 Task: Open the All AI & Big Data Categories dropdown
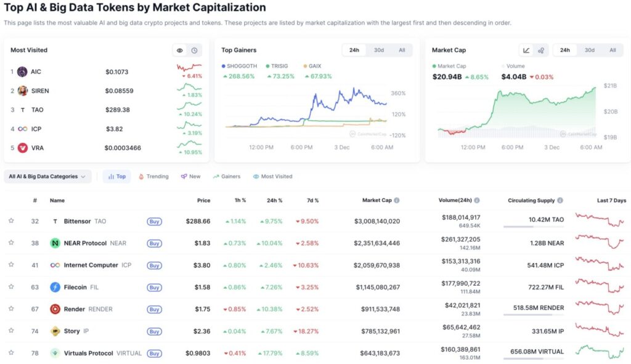[47, 177]
